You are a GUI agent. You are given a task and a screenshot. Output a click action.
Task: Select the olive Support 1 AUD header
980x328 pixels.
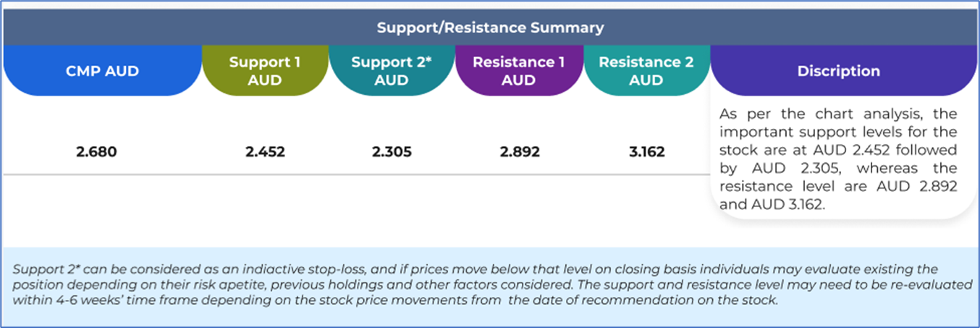(264, 71)
